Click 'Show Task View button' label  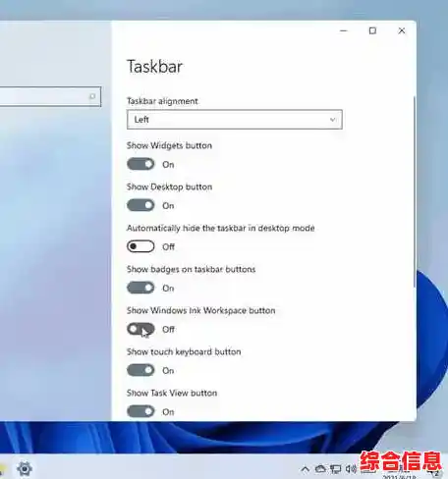click(x=172, y=393)
